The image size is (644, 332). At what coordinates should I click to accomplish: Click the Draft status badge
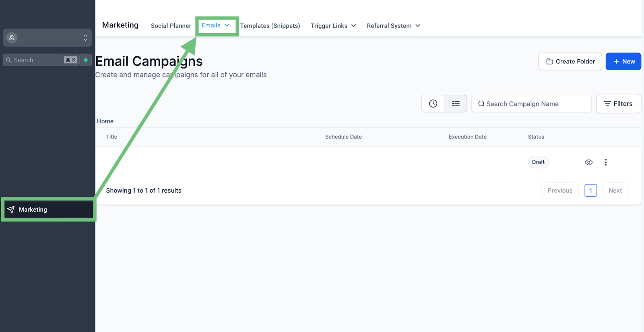coord(538,162)
